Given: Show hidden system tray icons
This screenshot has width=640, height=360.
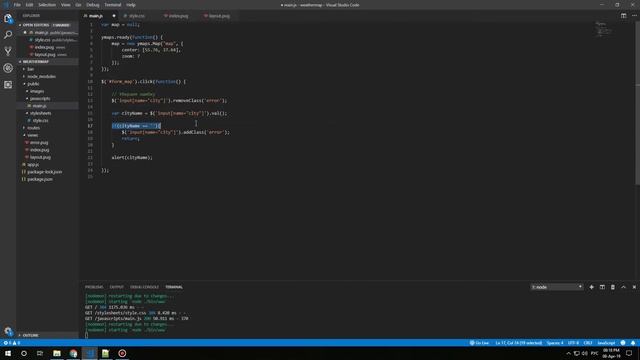Looking at the screenshot, I should coord(568,353).
